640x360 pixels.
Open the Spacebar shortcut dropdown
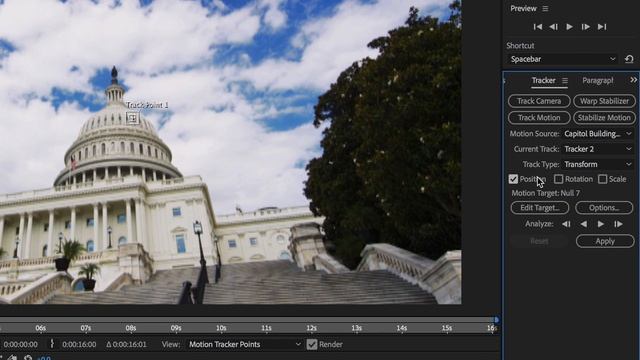pos(563,59)
